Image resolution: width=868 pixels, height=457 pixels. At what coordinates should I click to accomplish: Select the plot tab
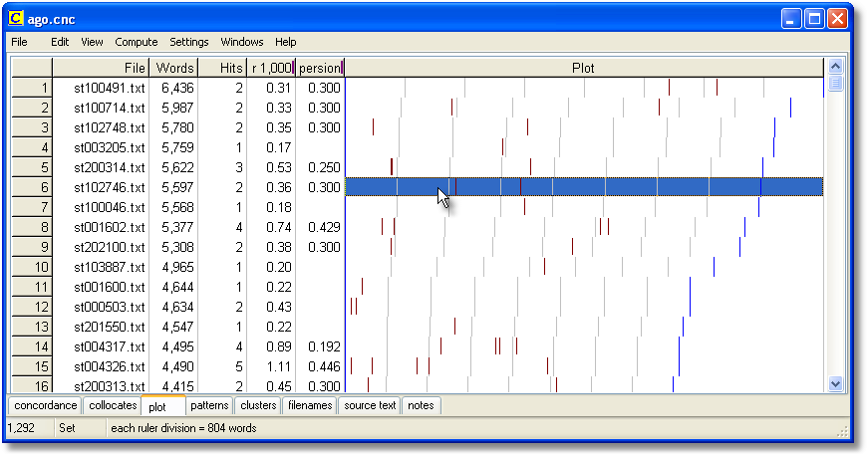162,406
